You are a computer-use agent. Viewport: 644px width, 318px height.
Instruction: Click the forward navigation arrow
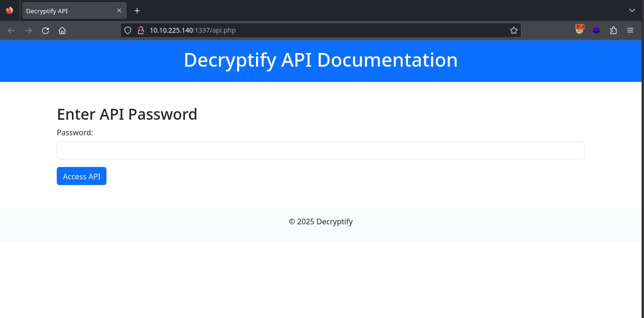28,31
